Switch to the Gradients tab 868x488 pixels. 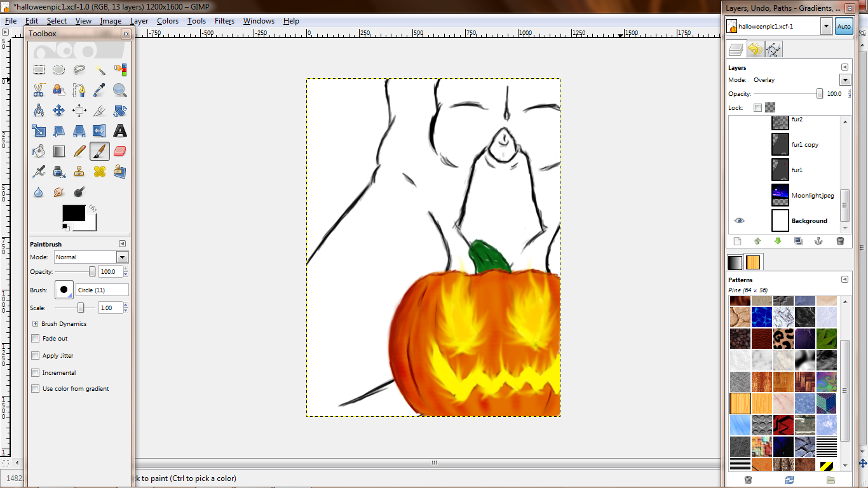(x=735, y=262)
